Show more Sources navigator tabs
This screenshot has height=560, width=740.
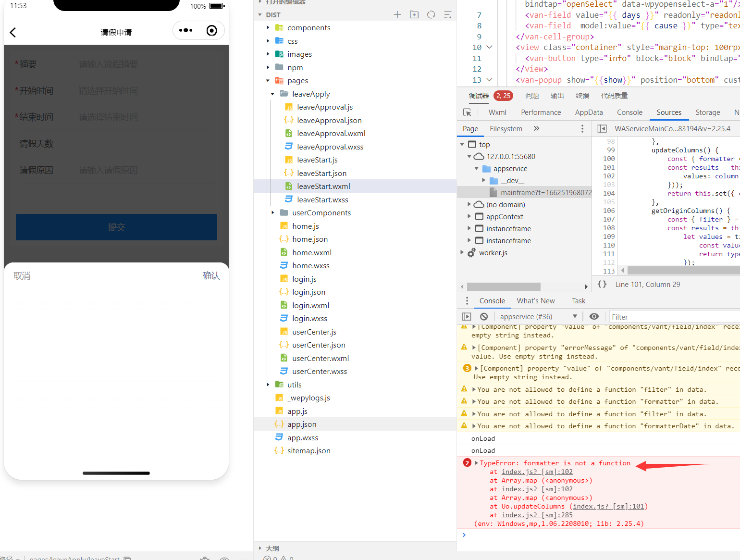pyautogui.click(x=536, y=128)
